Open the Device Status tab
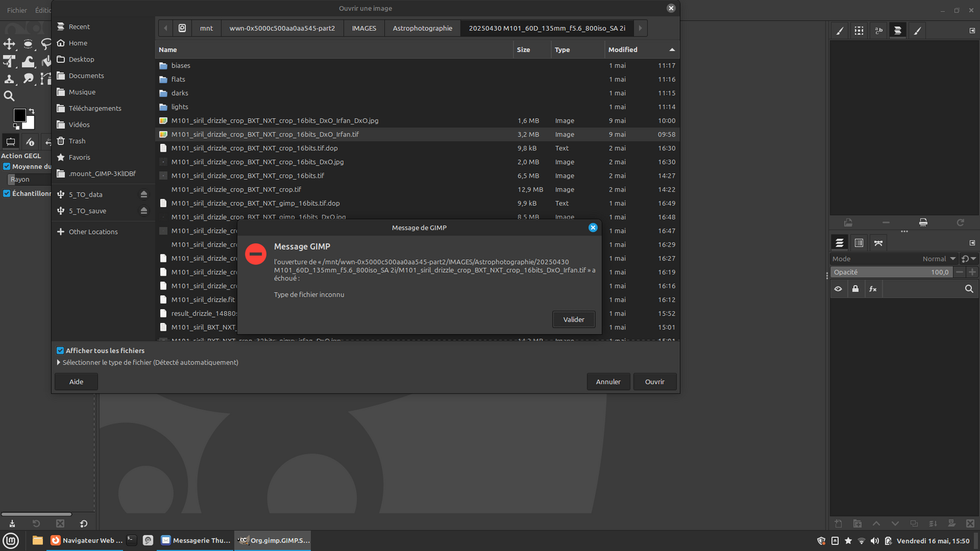Image resolution: width=980 pixels, height=551 pixels. point(29,141)
